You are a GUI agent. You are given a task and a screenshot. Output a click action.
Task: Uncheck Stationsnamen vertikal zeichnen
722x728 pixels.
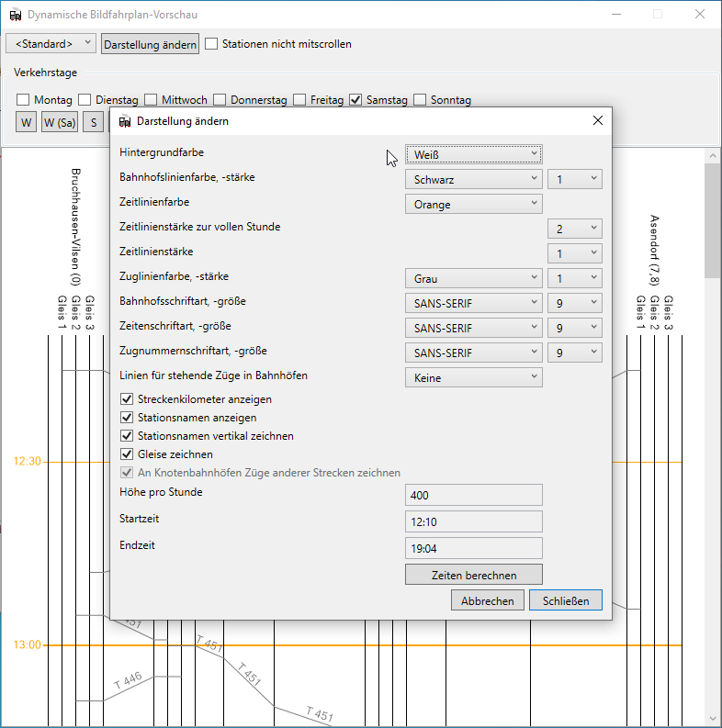click(127, 435)
